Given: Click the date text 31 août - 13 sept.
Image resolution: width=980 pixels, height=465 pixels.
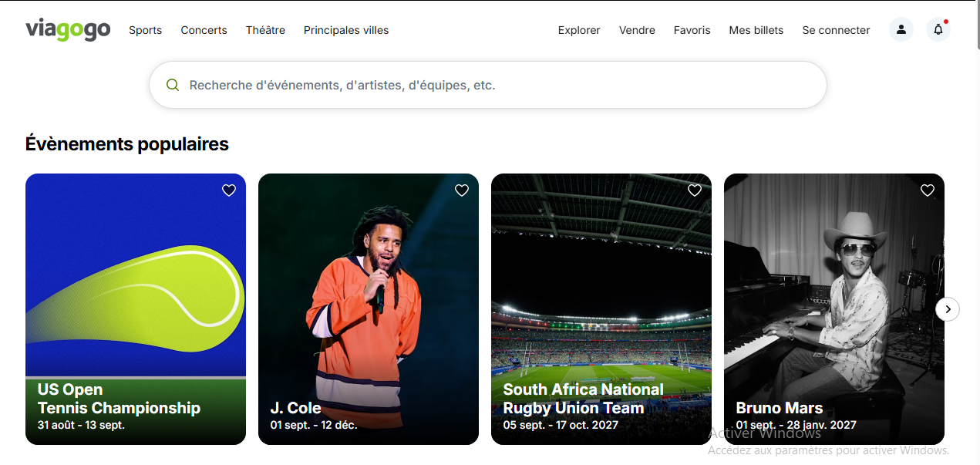Looking at the screenshot, I should pyautogui.click(x=81, y=425).
